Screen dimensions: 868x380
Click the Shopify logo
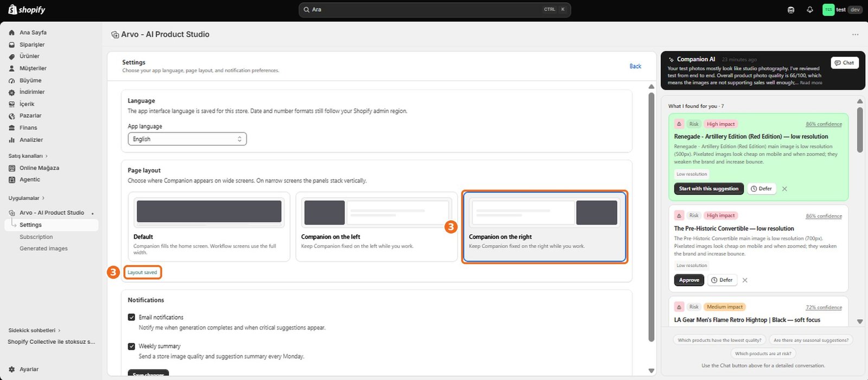27,10
